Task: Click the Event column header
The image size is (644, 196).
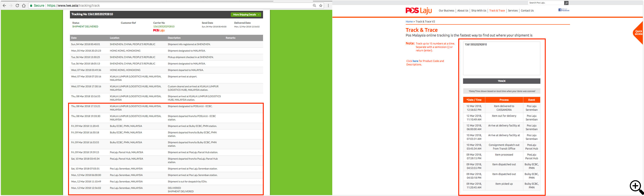Action: (531, 100)
